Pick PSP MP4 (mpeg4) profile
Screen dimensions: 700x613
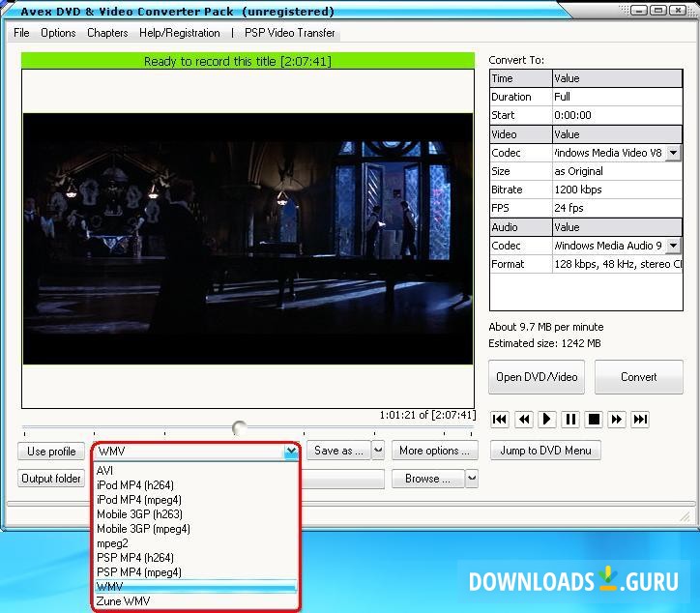196,572
